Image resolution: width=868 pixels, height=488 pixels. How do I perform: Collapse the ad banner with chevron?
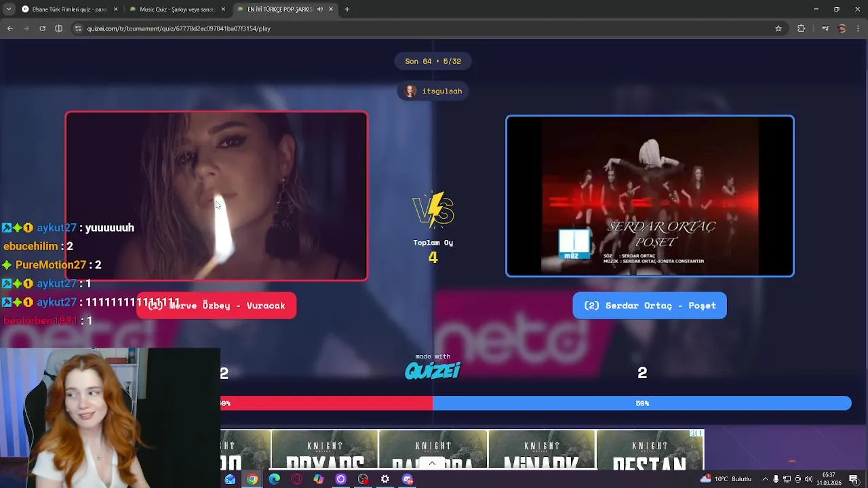tap(432, 464)
